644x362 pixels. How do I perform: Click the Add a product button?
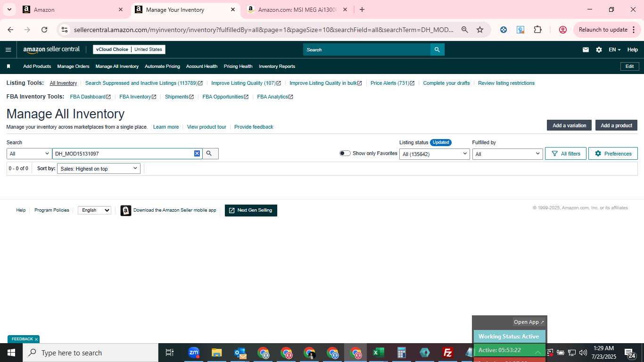click(616, 125)
